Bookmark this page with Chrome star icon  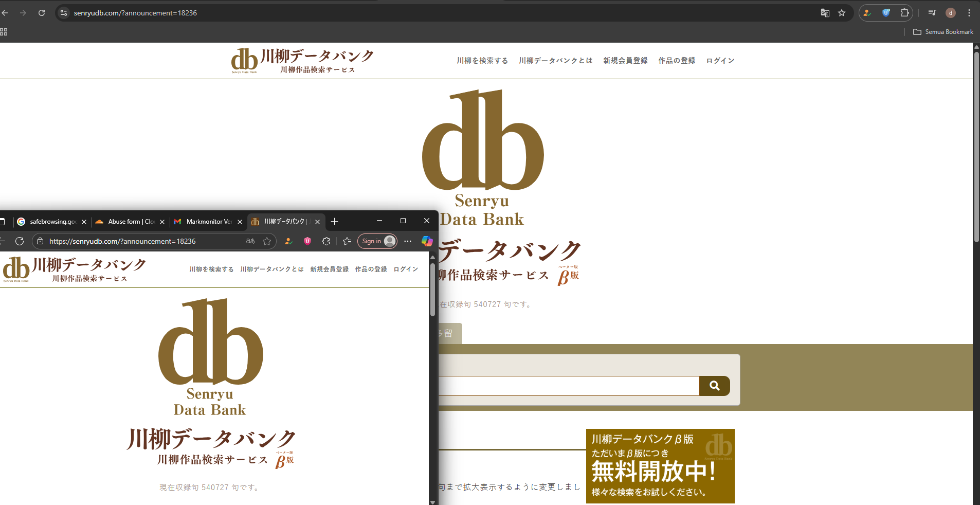click(842, 13)
